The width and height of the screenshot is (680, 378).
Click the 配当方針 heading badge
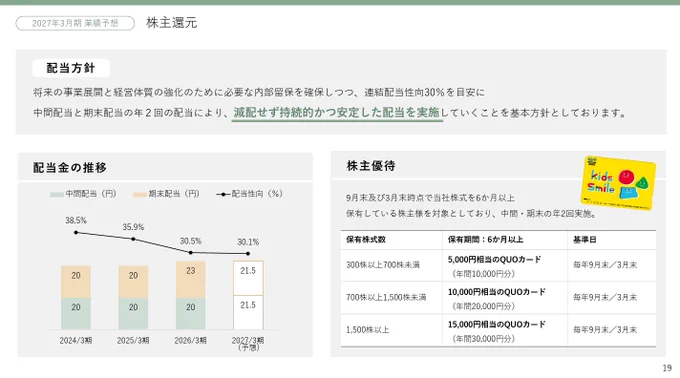tap(71, 68)
